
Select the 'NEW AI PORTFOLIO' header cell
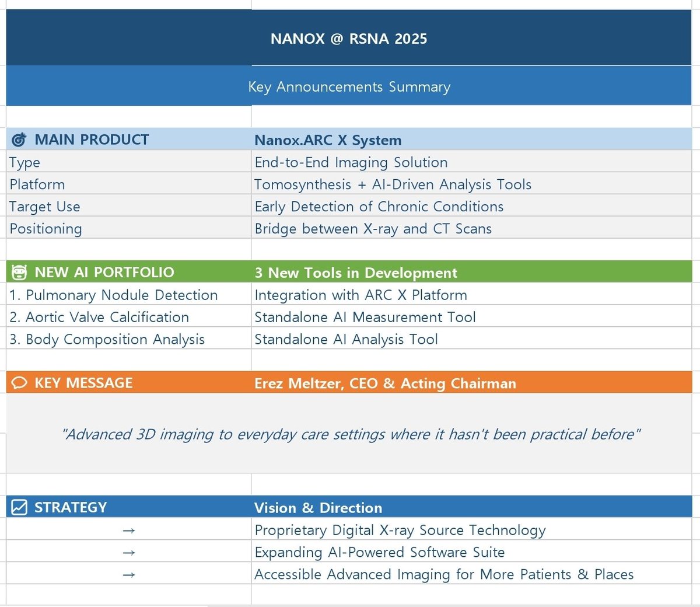point(129,272)
